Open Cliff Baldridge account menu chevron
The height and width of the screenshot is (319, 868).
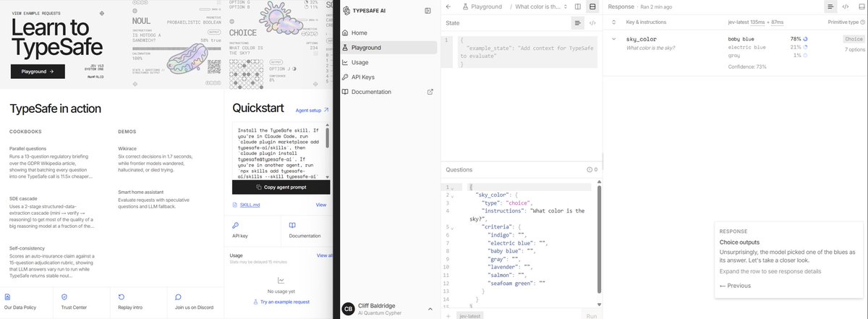(430, 309)
